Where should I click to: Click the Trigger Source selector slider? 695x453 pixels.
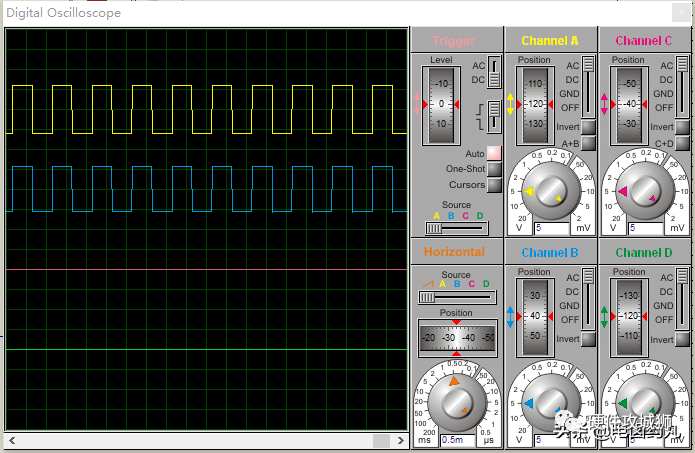(x=457, y=228)
